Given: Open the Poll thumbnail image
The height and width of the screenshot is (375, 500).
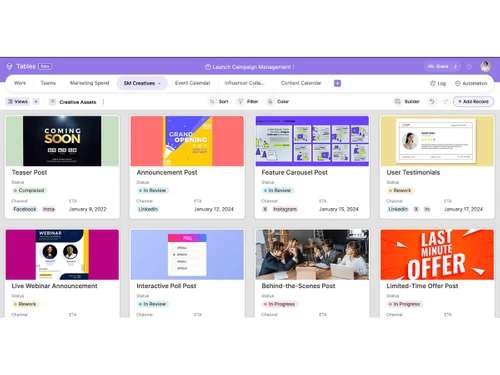Looking at the screenshot, I should tap(187, 254).
